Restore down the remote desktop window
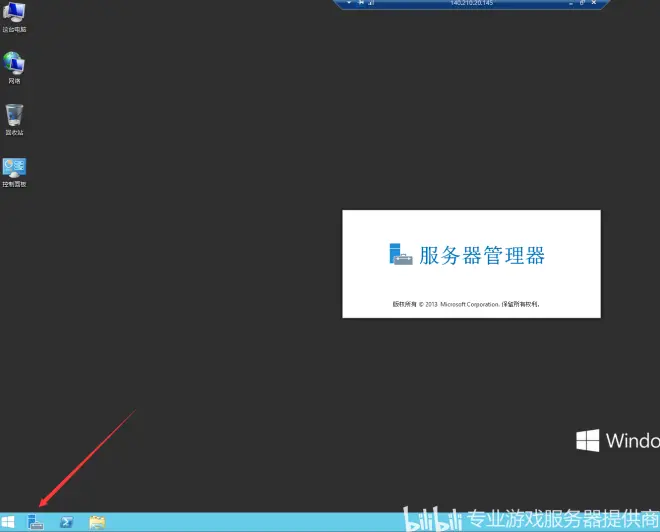 583,3
